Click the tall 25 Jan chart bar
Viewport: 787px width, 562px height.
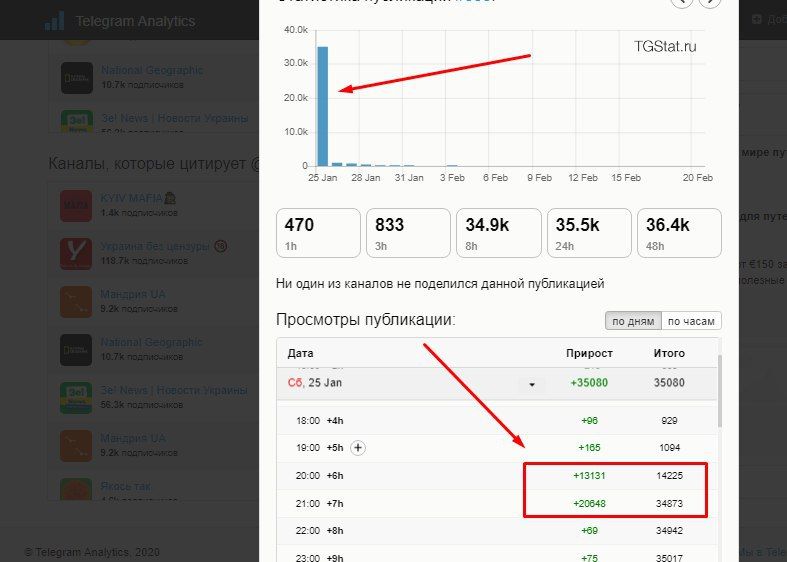point(323,106)
